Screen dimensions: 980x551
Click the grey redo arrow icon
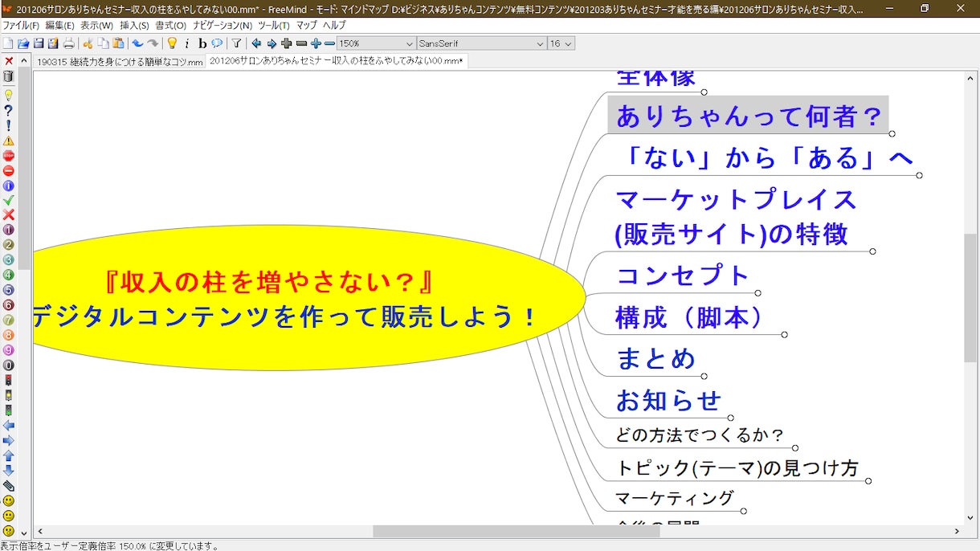[153, 43]
